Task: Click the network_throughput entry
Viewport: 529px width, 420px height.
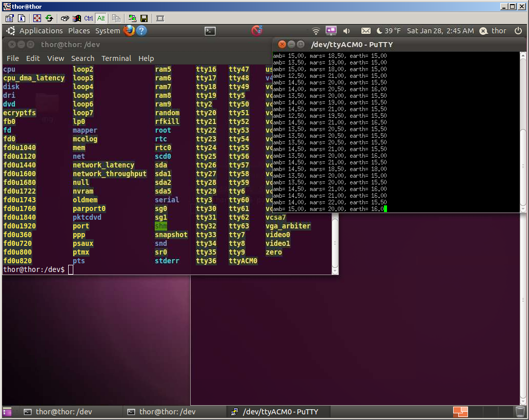Action: (x=110, y=174)
